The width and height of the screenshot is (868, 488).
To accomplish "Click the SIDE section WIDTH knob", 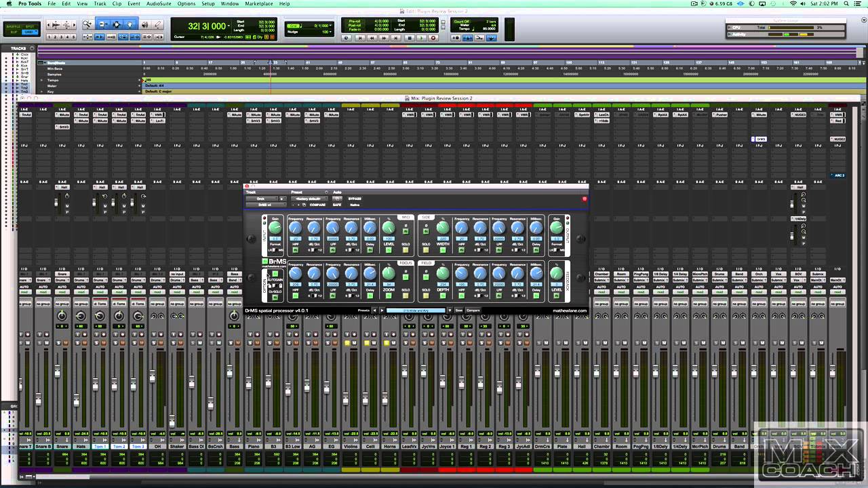I will pyautogui.click(x=443, y=227).
